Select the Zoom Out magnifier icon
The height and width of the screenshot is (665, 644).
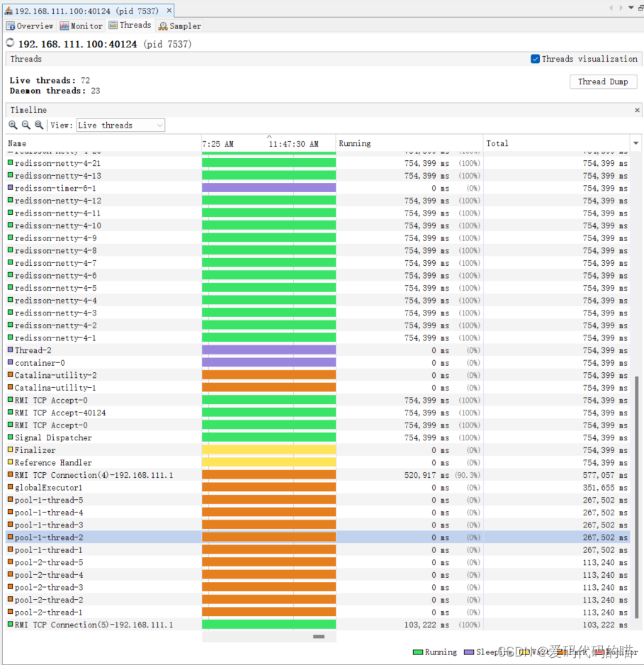pyautogui.click(x=24, y=125)
